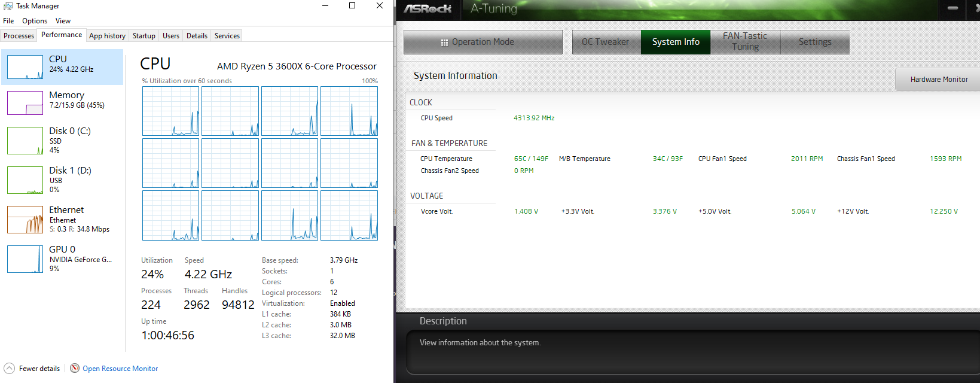The width and height of the screenshot is (980, 383).
Task: Click the Up time 1:00:46:56 value
Action: pos(168,335)
